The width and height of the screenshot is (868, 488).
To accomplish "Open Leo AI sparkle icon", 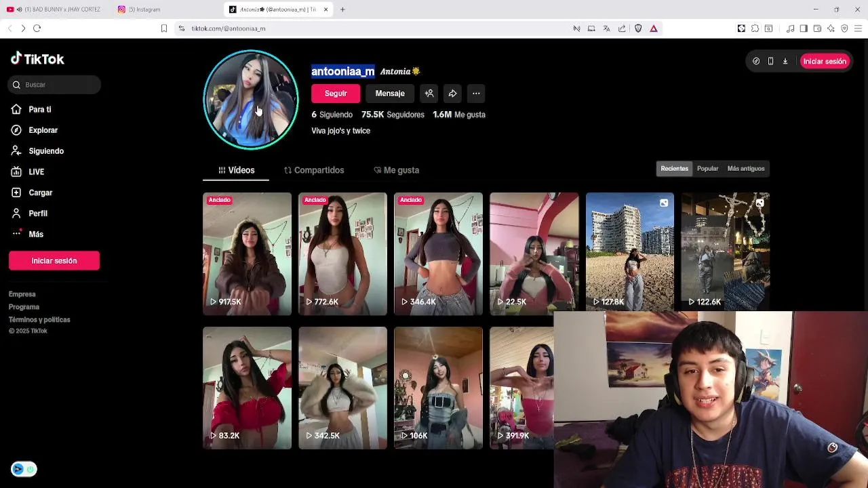I will [x=831, y=28].
